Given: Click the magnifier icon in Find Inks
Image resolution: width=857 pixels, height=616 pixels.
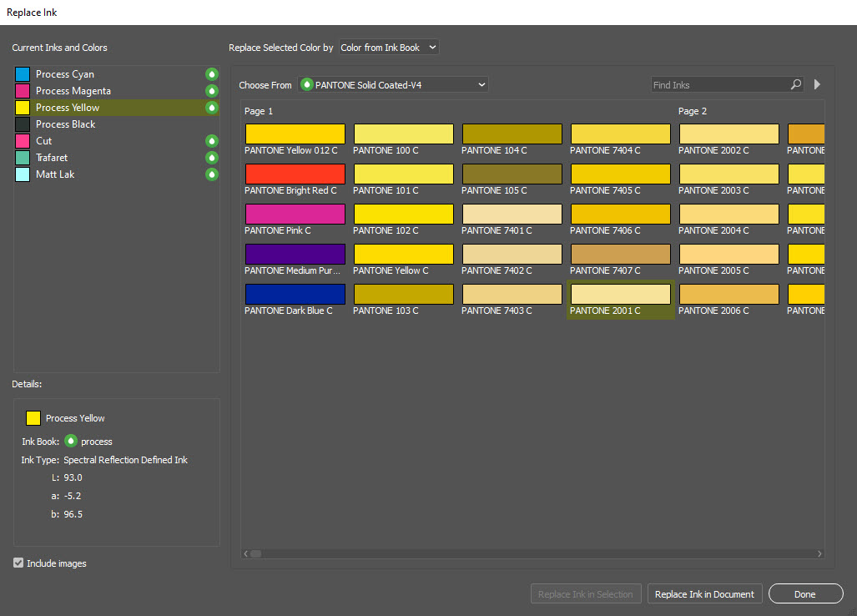Looking at the screenshot, I should tap(796, 84).
